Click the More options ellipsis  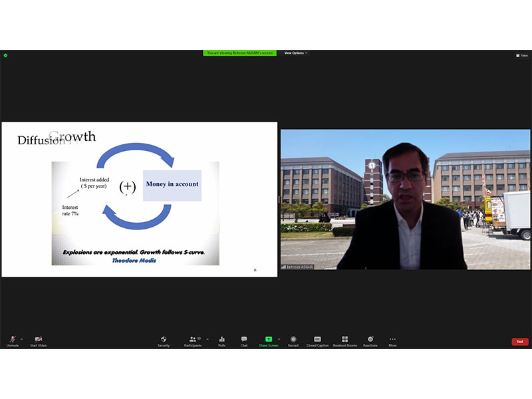[x=392, y=340]
